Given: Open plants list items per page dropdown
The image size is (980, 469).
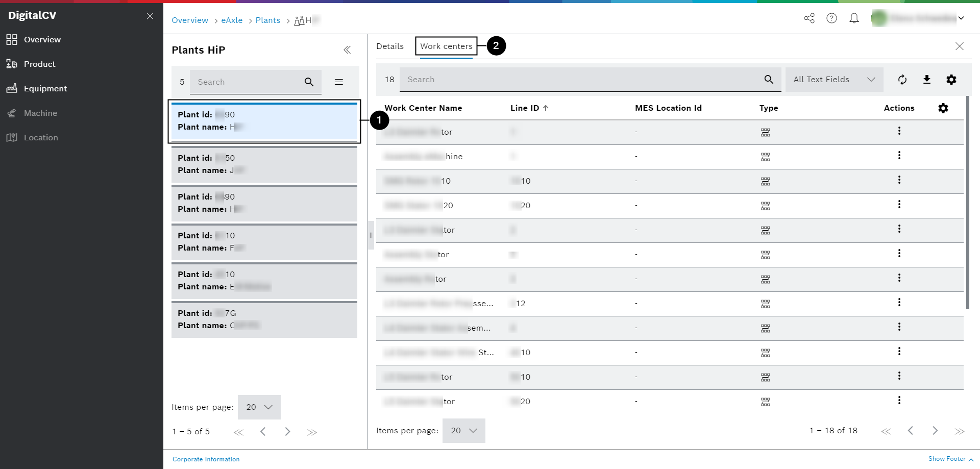Looking at the screenshot, I should [x=259, y=407].
